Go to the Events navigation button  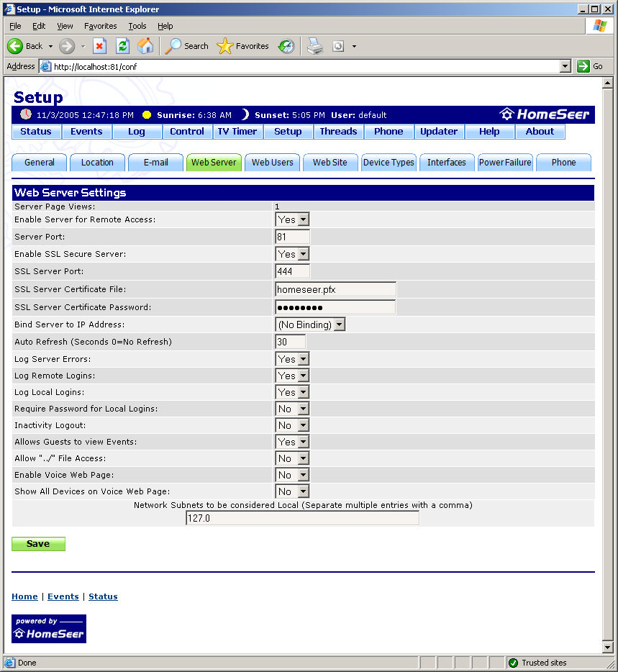tap(86, 132)
